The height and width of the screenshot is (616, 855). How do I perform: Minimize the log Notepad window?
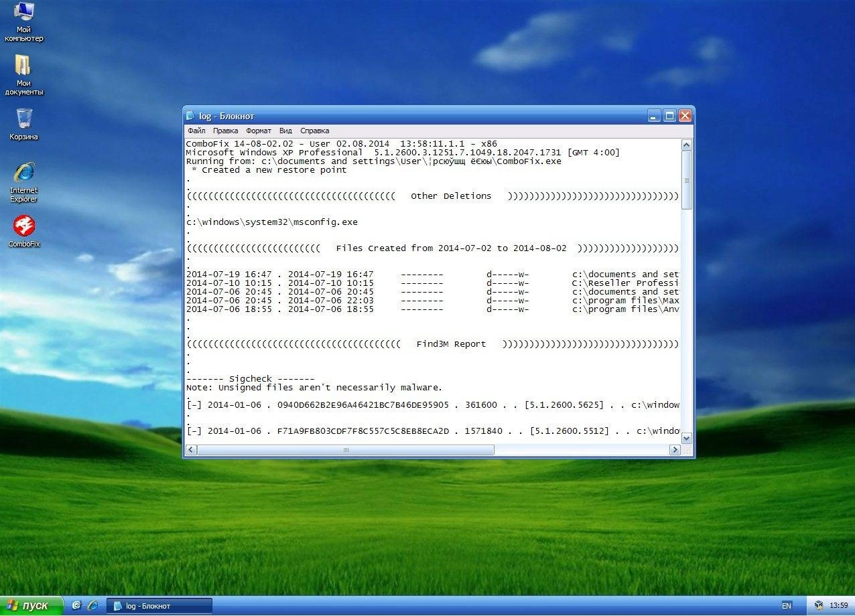[x=654, y=116]
